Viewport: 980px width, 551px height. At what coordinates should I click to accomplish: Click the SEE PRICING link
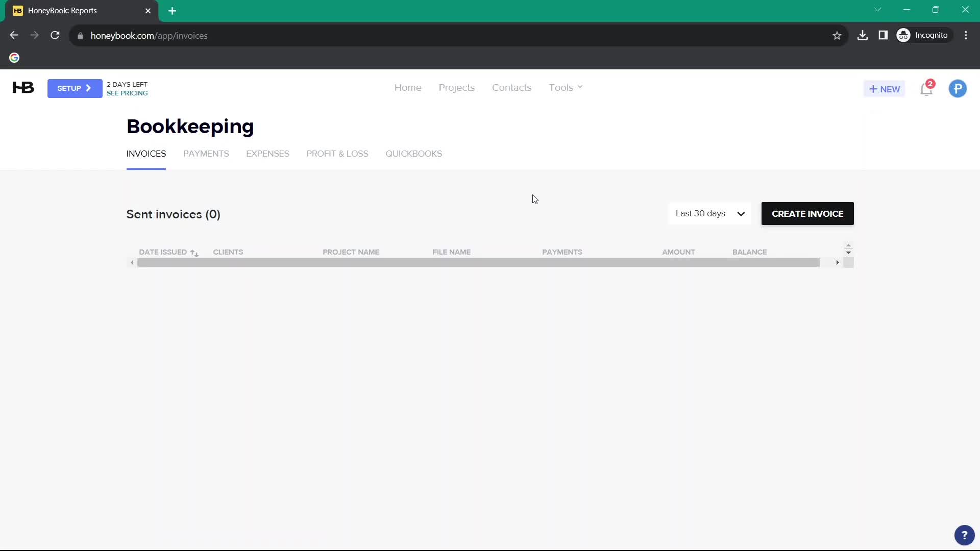[x=127, y=93]
